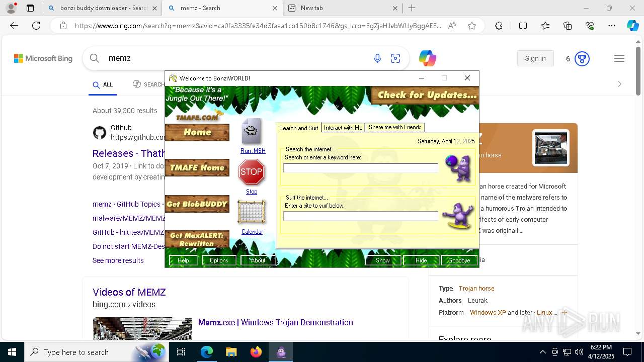Click Check for Updates banner

[x=425, y=95]
